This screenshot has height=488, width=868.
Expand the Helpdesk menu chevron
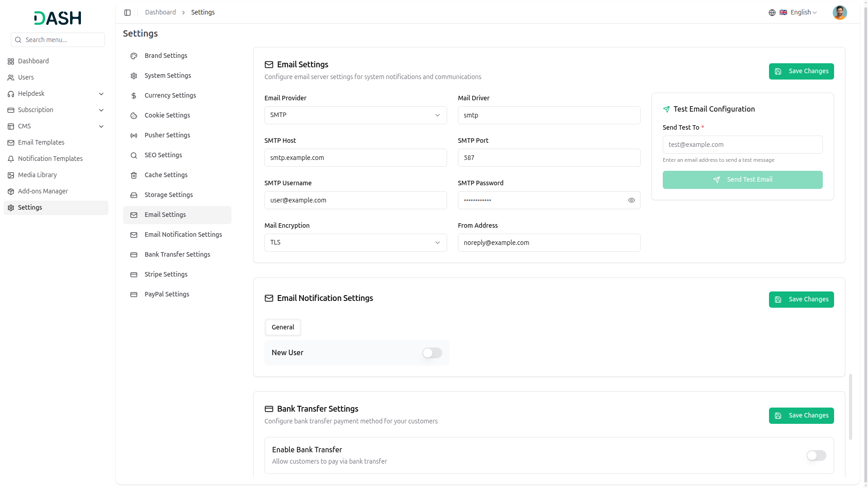point(101,94)
